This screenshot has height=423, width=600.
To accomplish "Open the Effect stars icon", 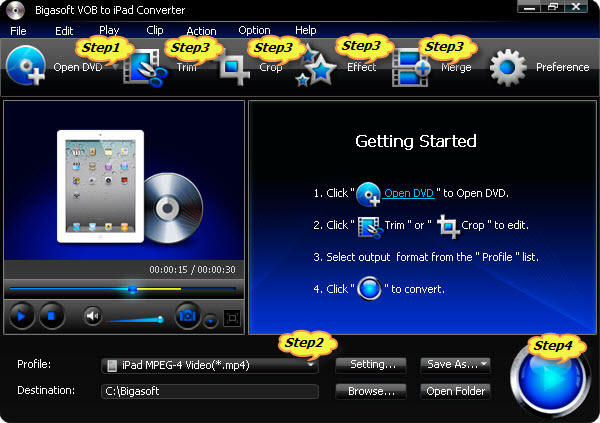I will pyautogui.click(x=316, y=67).
